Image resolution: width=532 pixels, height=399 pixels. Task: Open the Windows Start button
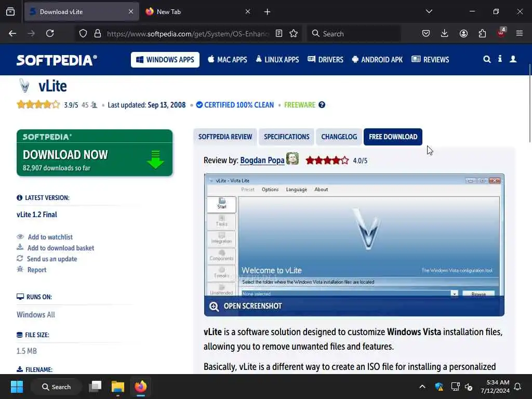[x=17, y=387]
